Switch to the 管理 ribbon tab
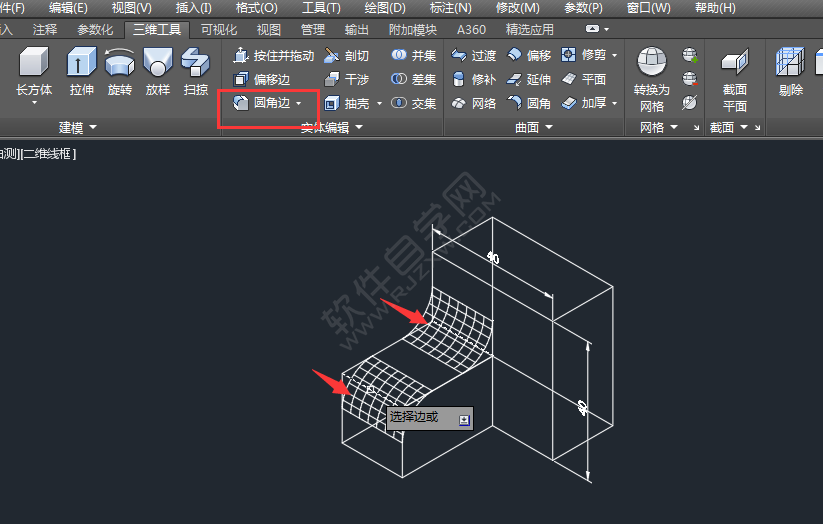823x524 pixels. tap(313, 29)
